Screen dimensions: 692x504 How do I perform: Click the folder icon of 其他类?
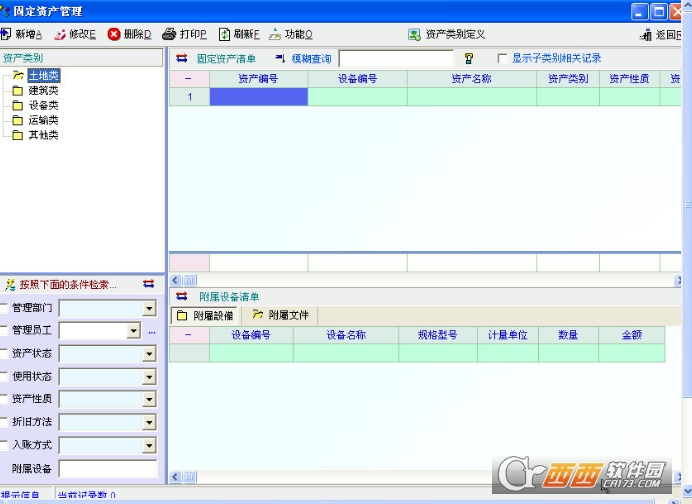coord(18,135)
